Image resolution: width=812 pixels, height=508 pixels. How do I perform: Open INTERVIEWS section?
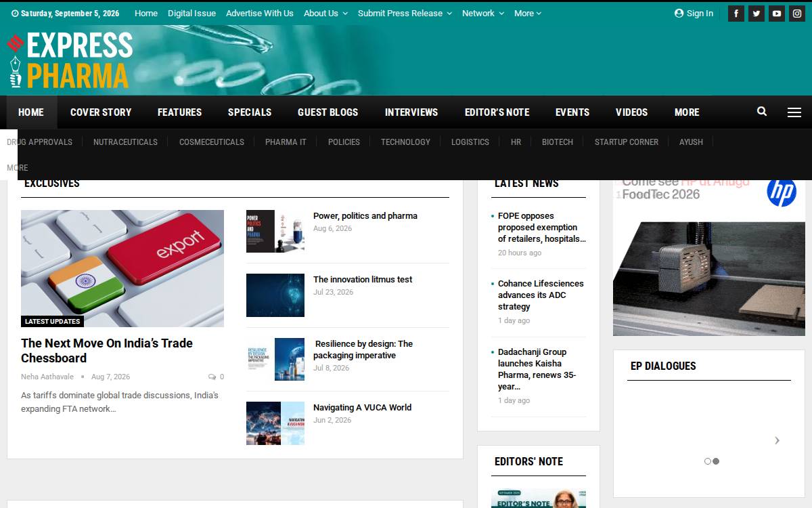point(411,112)
